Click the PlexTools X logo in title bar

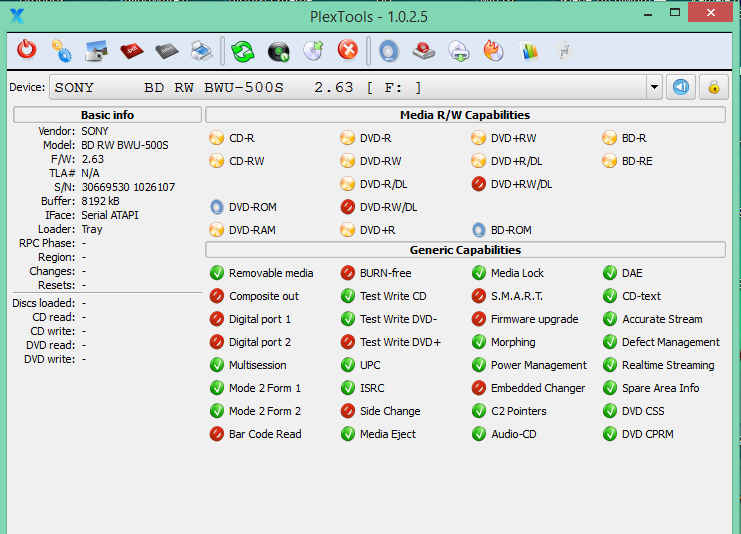point(17,17)
